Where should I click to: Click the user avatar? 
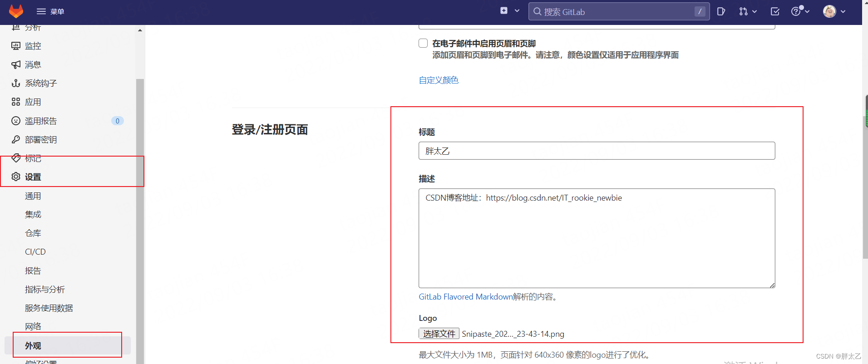(829, 11)
